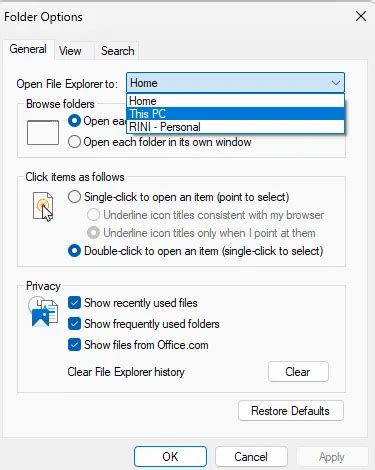Switch to the View tab

[x=70, y=51]
